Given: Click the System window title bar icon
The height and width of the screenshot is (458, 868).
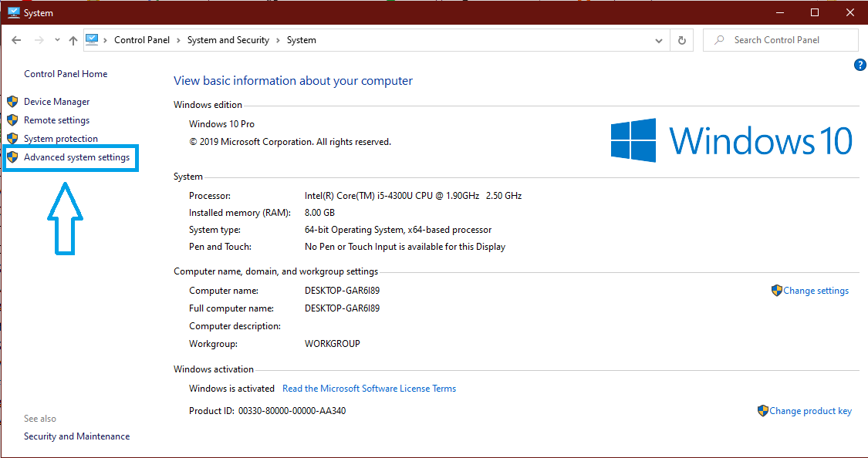Looking at the screenshot, I should click(14, 12).
